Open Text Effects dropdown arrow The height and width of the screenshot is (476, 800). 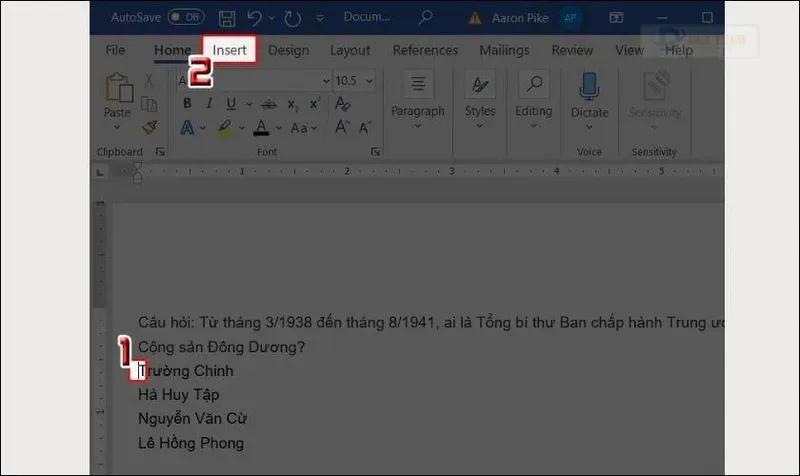(x=203, y=128)
